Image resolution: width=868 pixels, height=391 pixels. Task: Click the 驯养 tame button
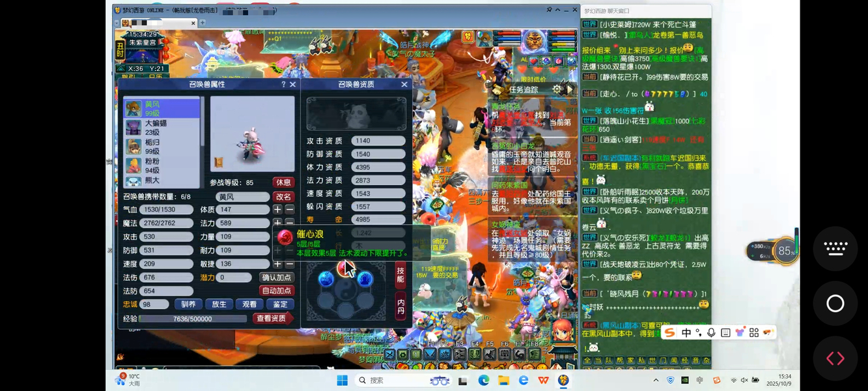(188, 304)
